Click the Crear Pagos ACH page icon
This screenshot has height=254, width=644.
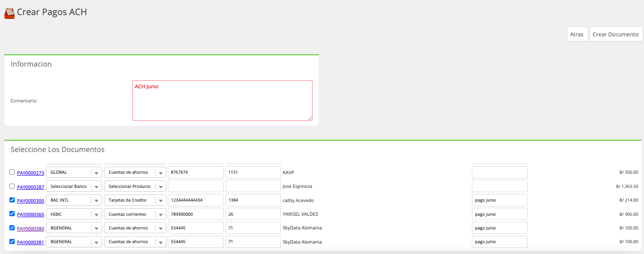coord(9,13)
